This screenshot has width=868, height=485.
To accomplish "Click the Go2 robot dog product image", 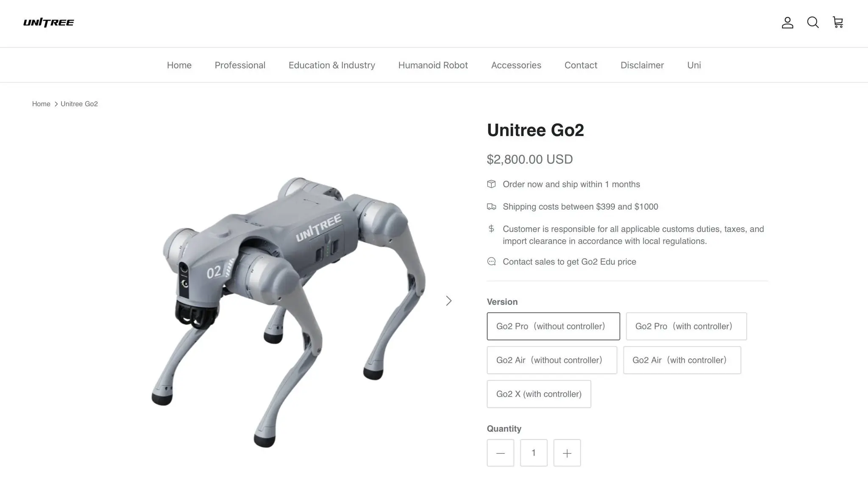I will point(288,312).
